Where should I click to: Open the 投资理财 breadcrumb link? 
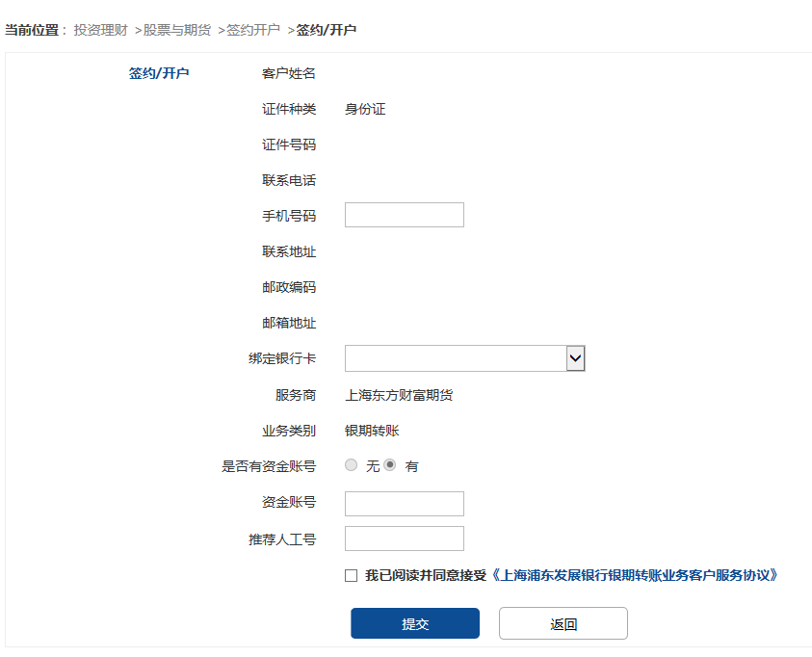(x=100, y=30)
